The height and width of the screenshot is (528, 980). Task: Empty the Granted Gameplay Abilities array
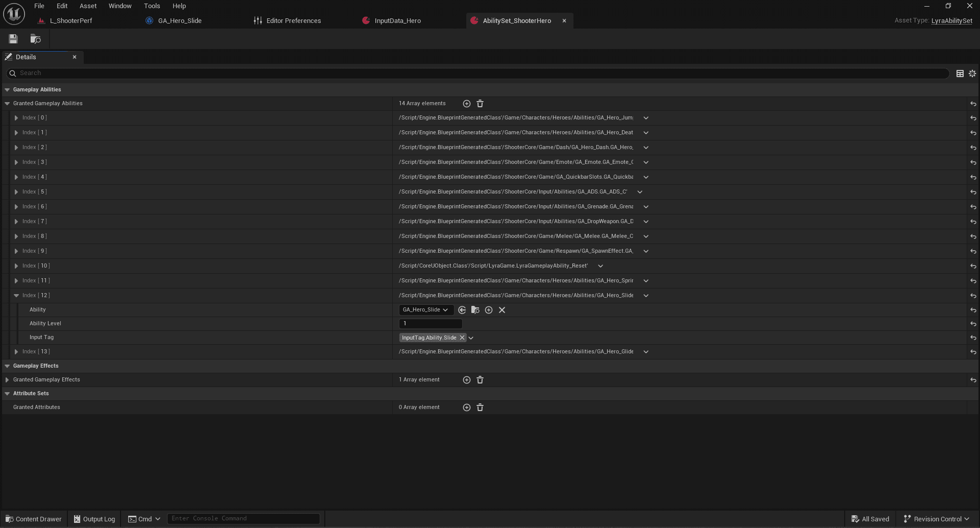point(480,104)
